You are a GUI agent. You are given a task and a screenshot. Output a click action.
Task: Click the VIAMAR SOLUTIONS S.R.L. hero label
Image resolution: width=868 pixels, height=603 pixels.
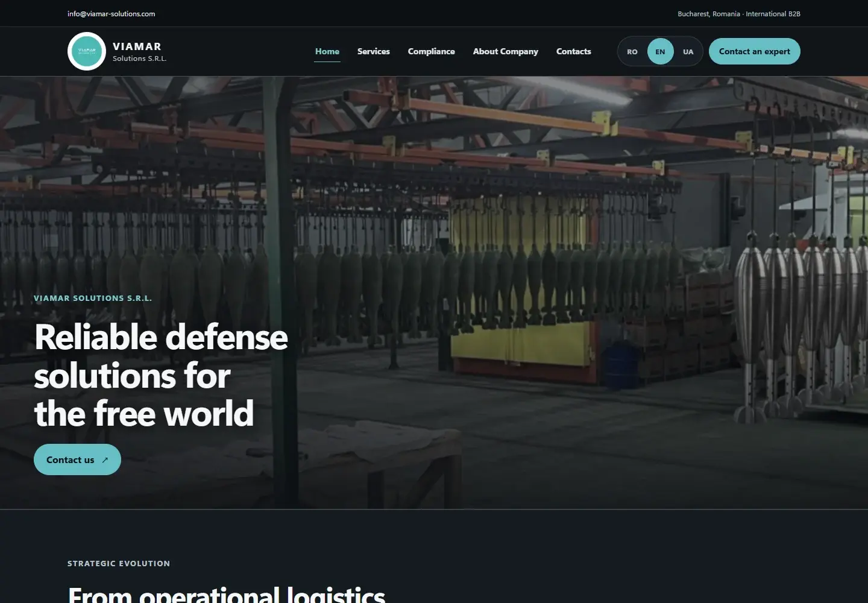pos(93,298)
